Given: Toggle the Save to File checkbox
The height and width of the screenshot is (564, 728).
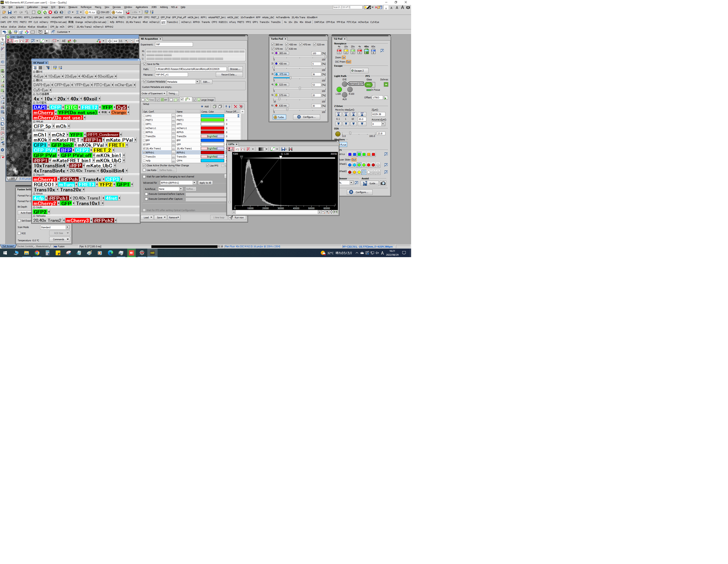Looking at the screenshot, I should 145,64.
